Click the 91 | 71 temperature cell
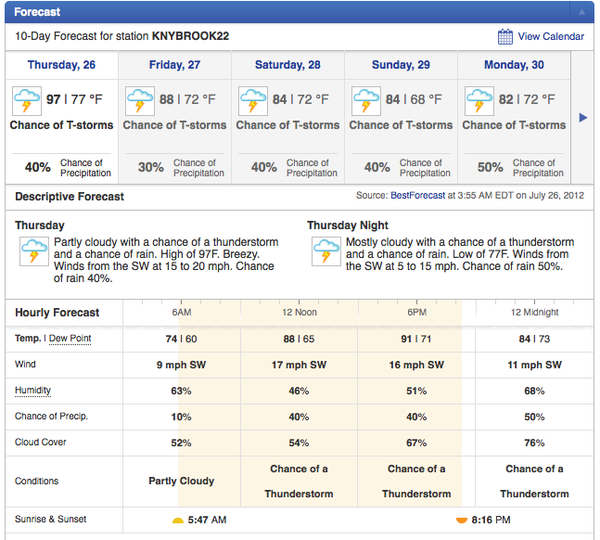 tap(416, 339)
